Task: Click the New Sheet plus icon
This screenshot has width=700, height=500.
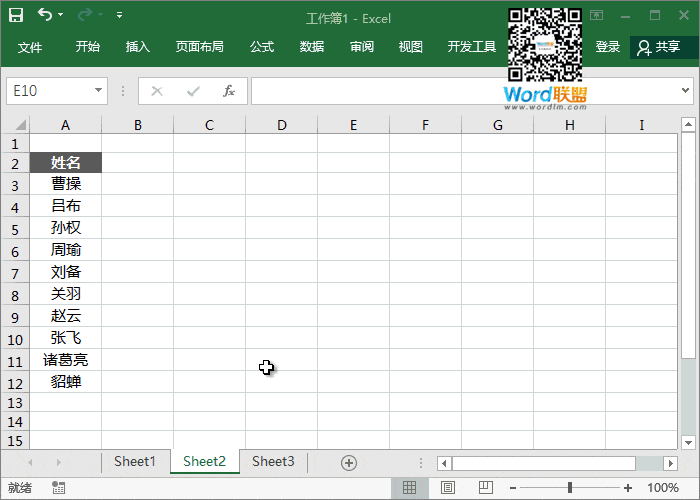Action: (349, 463)
